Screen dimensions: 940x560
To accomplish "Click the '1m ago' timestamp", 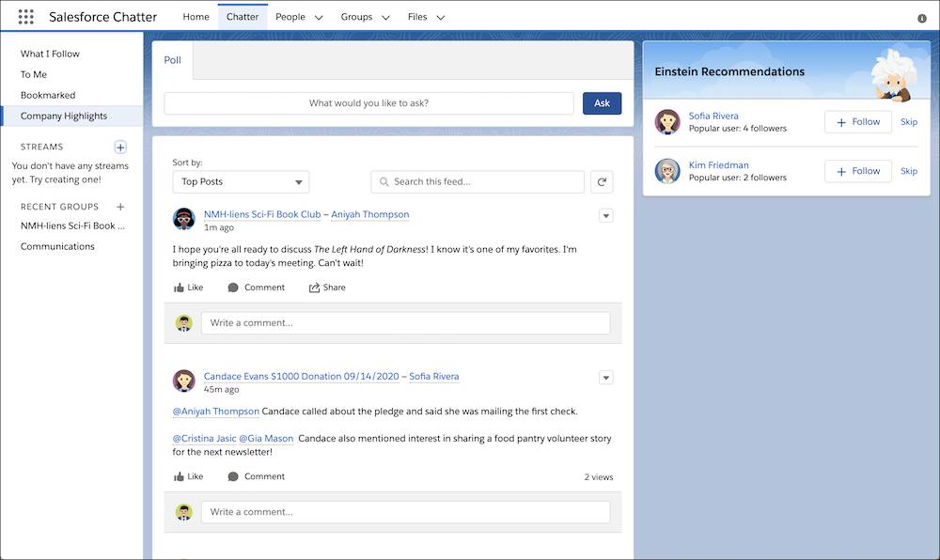I will 219,227.
